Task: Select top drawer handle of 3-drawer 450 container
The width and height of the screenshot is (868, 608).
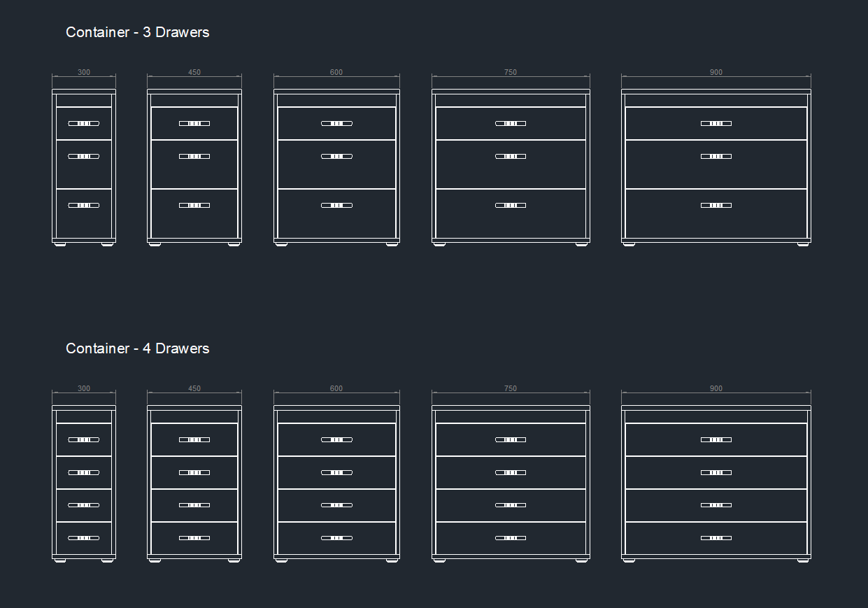Action: coord(194,124)
